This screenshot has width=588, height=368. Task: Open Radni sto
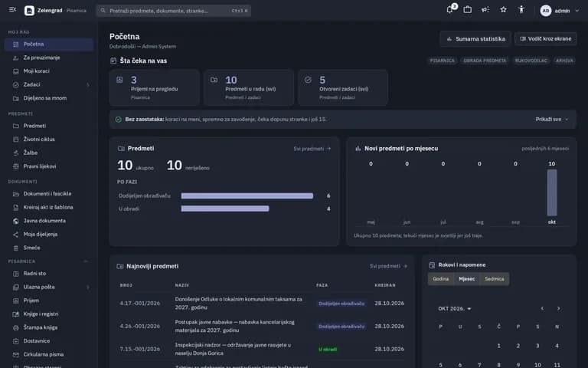pos(49,274)
